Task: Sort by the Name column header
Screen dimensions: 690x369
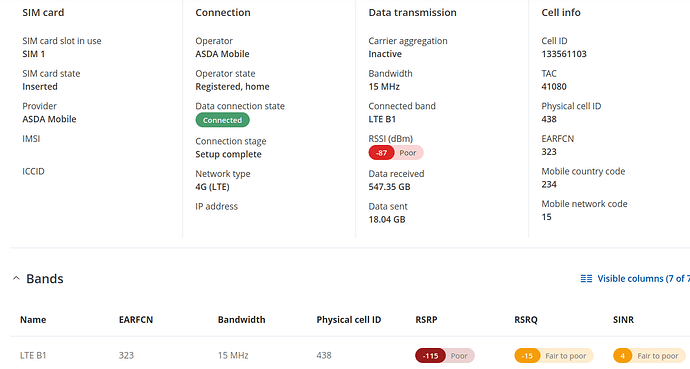Action: [33, 320]
